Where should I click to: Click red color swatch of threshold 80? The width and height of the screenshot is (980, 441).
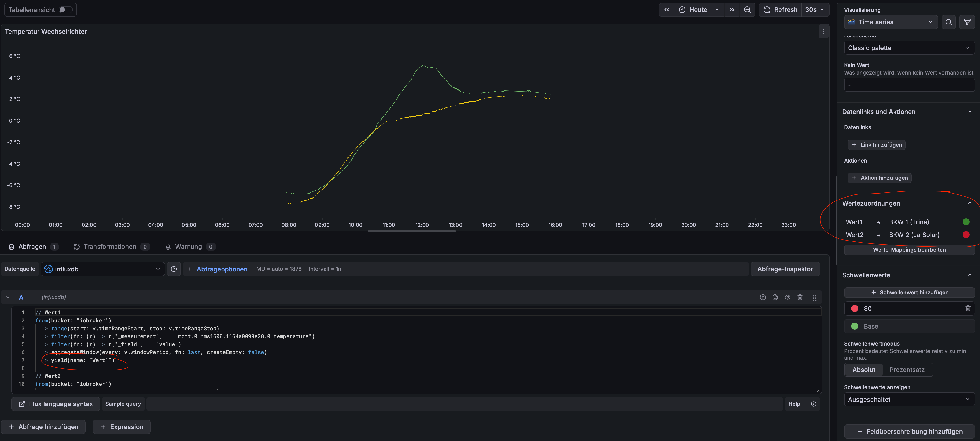[x=854, y=308]
